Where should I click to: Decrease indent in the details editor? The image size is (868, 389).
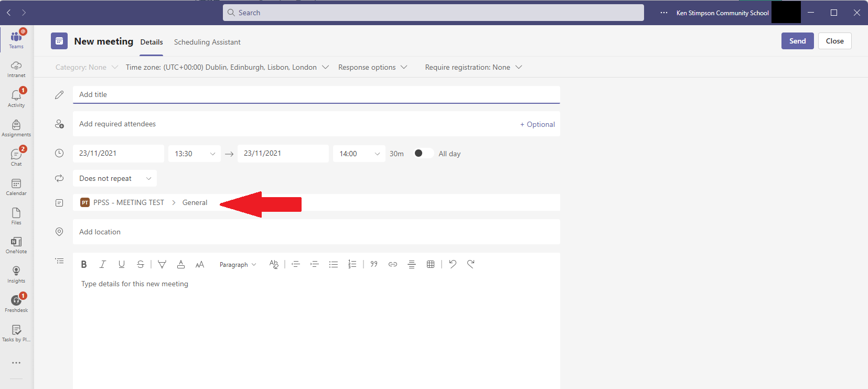point(296,264)
